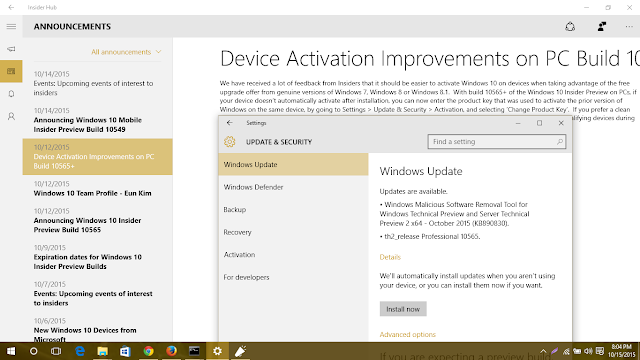The width and height of the screenshot is (640, 360).
Task: Expand the All announcements dropdown
Action: 126,52
